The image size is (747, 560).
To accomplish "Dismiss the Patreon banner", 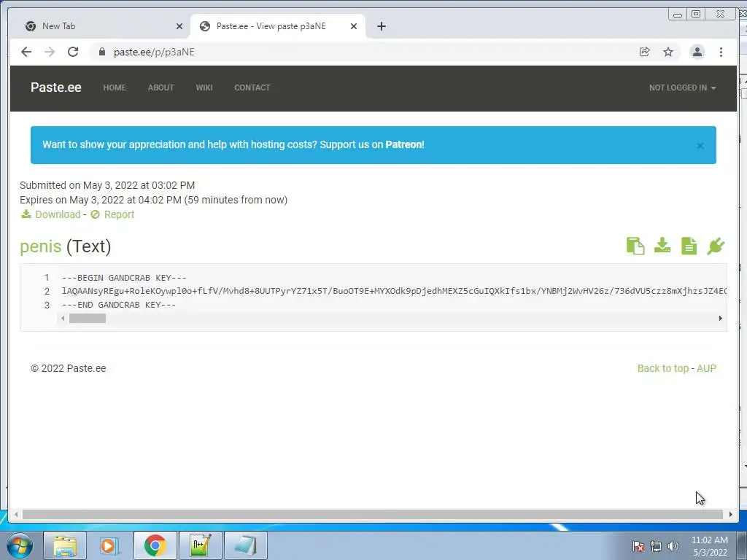I will (700, 146).
